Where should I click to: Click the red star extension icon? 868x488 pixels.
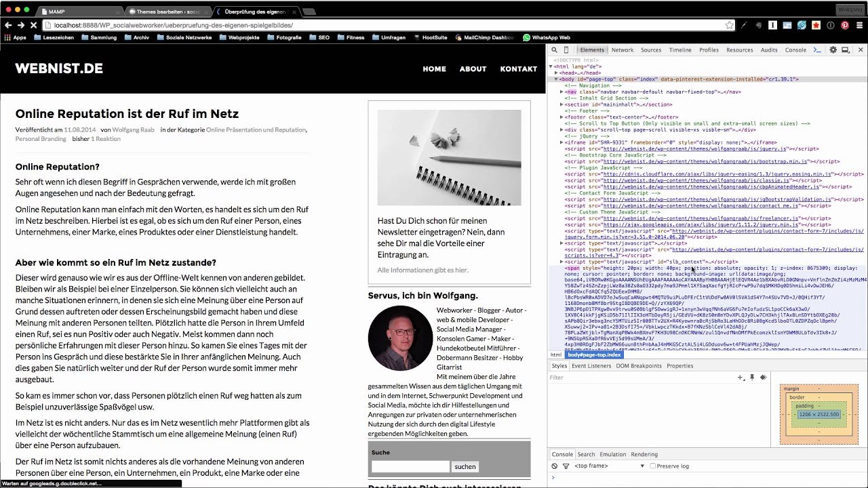[x=816, y=25]
